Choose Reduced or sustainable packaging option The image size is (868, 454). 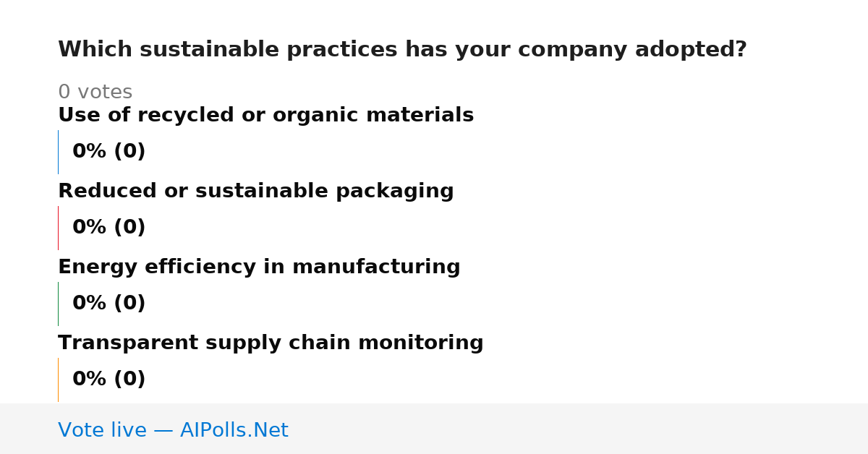255,192
